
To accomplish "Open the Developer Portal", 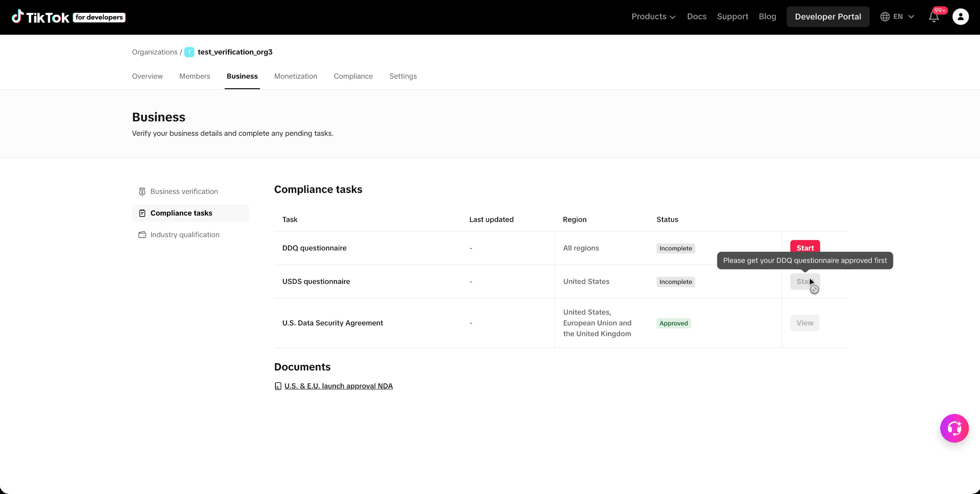I will (828, 17).
